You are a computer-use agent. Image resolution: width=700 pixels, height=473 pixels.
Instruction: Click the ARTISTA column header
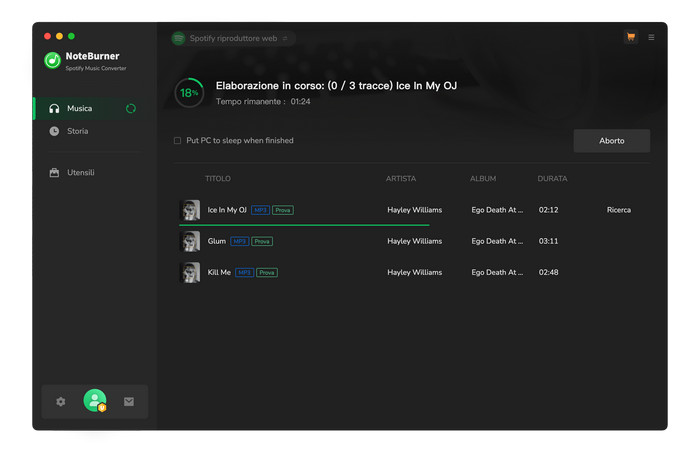pos(401,179)
